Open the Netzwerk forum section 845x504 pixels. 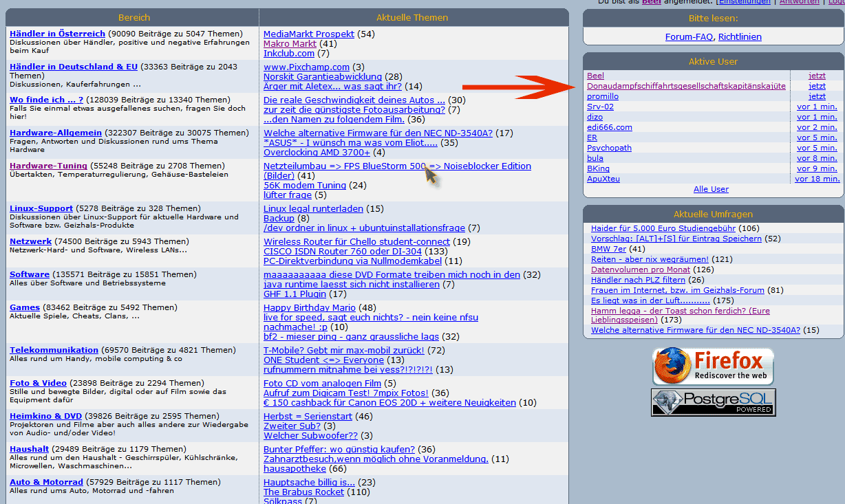coord(30,241)
